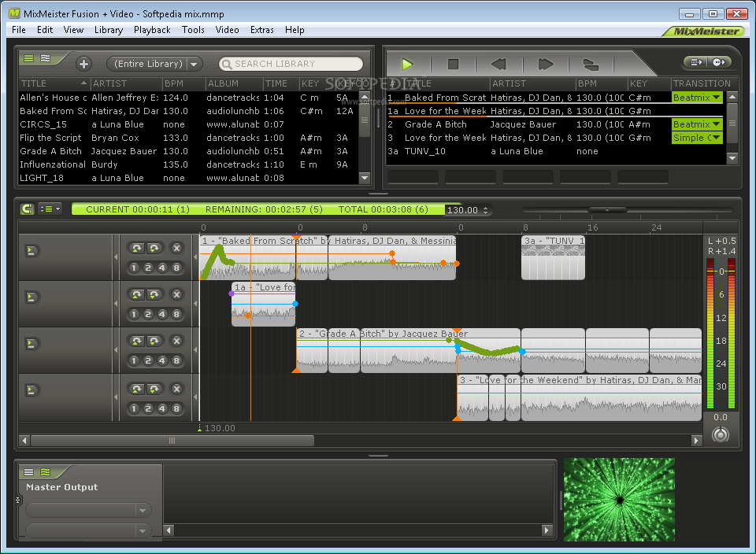756x554 pixels.
Task: Click the transition jump icon after fast-forward
Action: pos(591,65)
